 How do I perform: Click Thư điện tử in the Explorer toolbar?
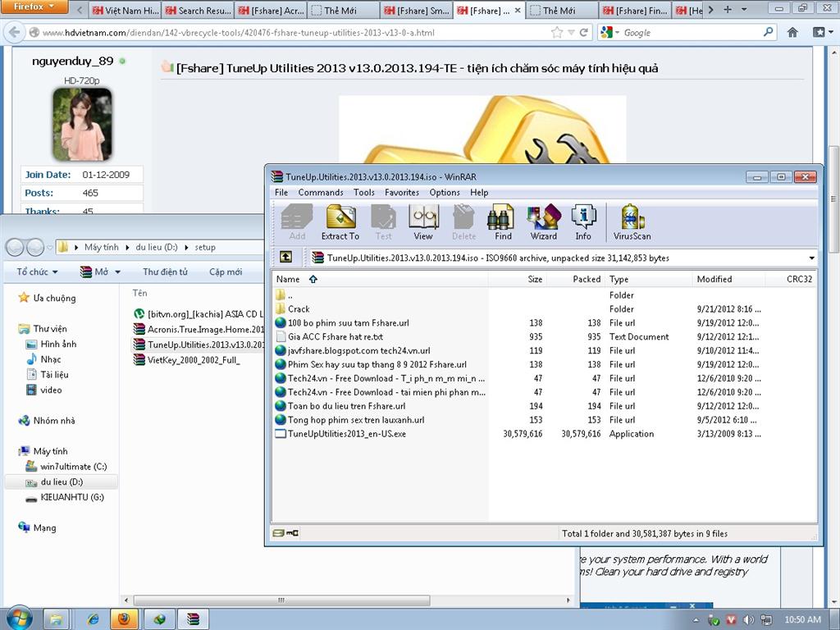click(165, 272)
